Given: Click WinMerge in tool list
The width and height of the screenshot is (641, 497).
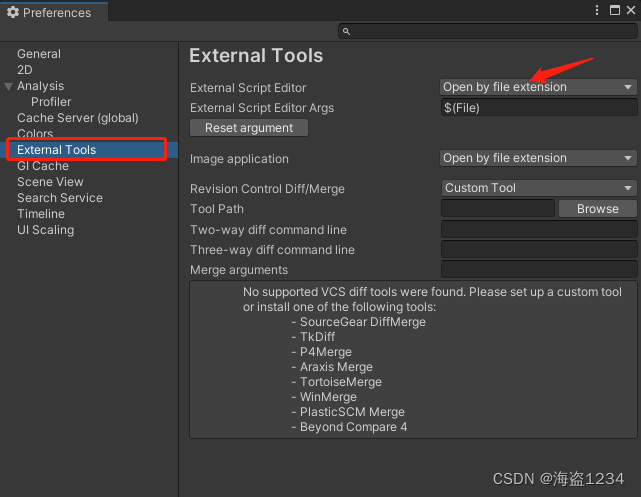Looking at the screenshot, I should (x=328, y=397).
